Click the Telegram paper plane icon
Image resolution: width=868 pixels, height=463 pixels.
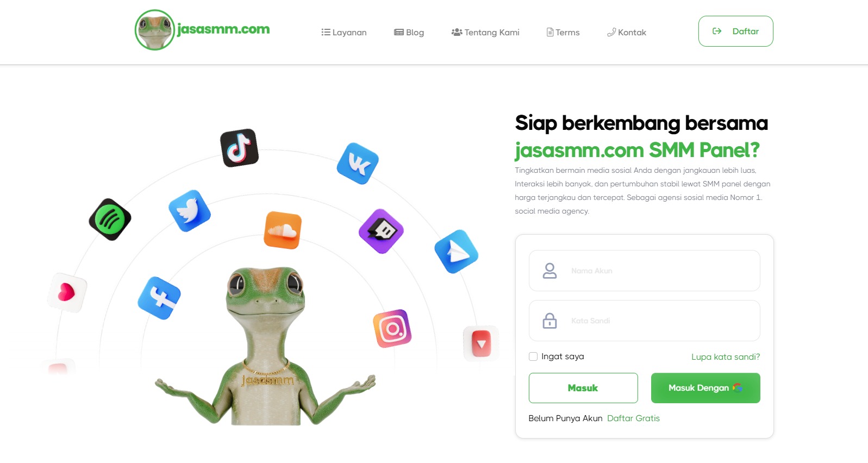click(457, 252)
